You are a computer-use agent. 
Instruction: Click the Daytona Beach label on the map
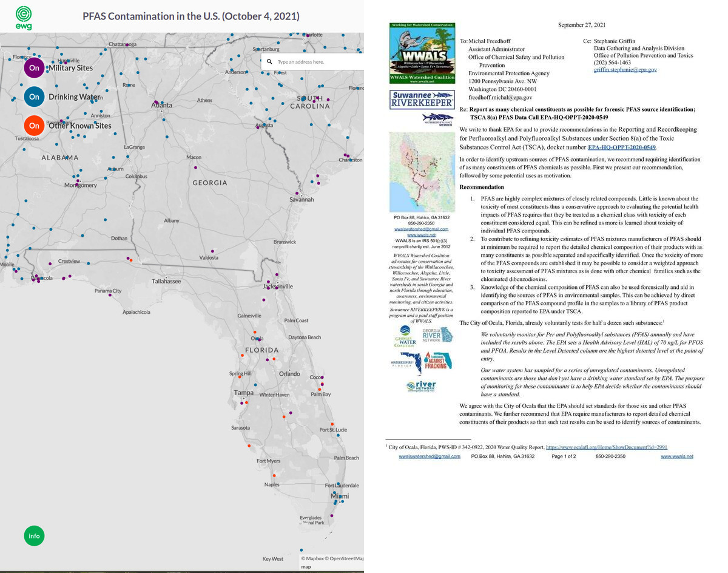[305, 337]
